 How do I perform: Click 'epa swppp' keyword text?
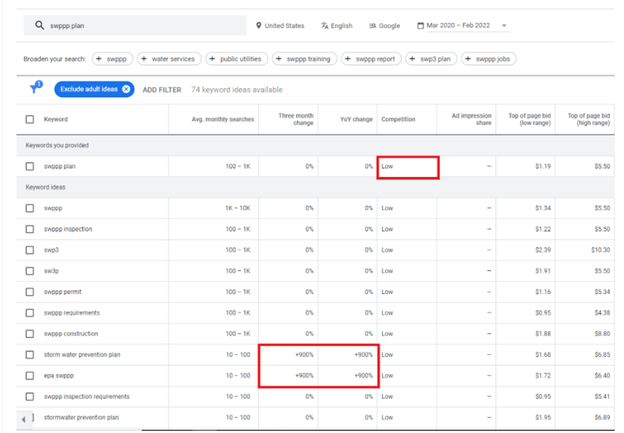click(59, 376)
